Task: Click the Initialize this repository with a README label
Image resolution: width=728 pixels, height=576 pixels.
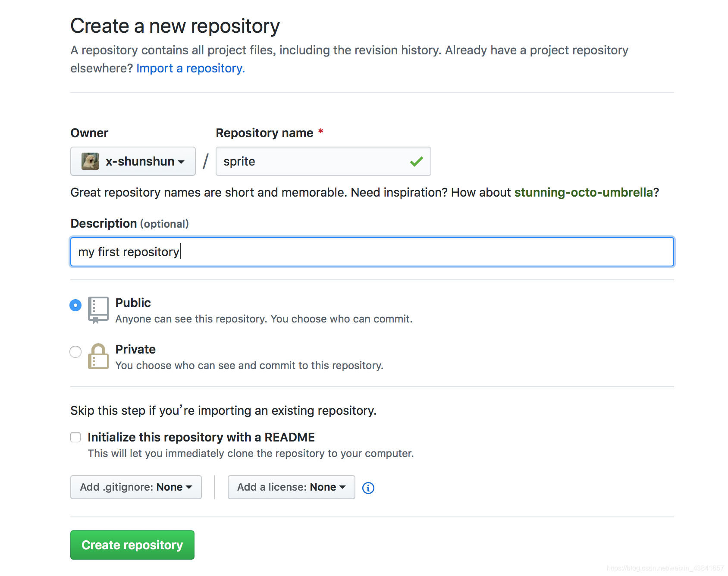Action: [201, 437]
